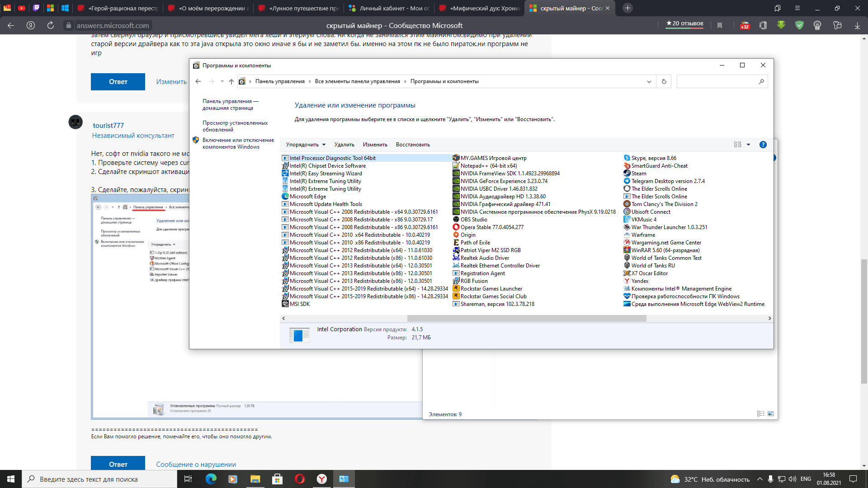Click Восстановить in the programs toolbar
The width and height of the screenshot is (868, 488).
click(413, 145)
